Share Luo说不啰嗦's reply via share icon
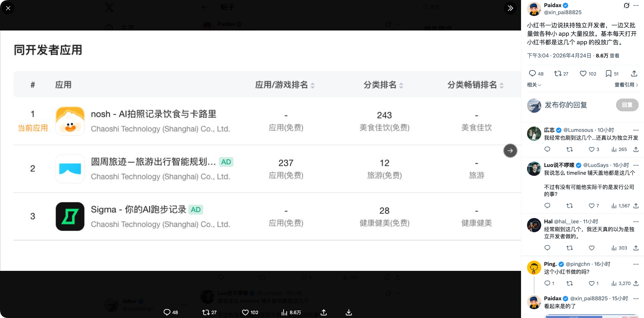 point(636,206)
